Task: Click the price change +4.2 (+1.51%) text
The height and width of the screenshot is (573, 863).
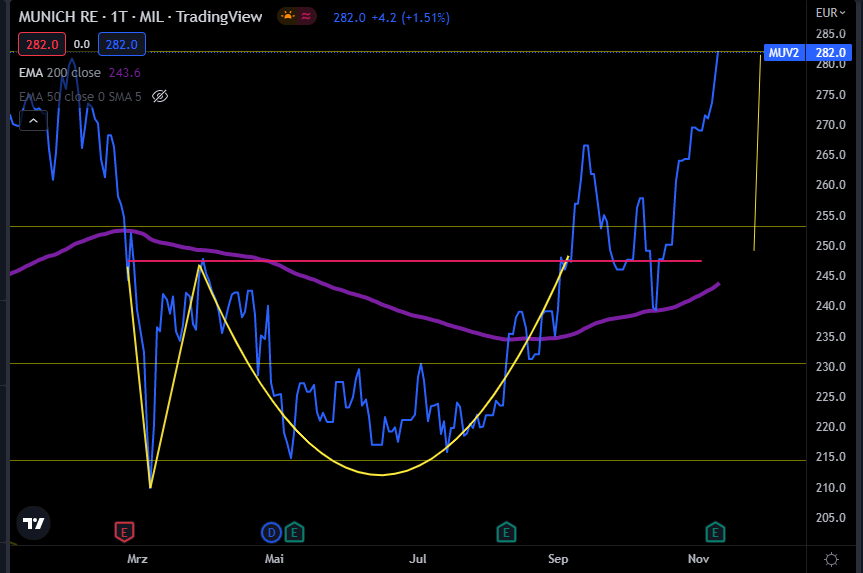Action: pyautogui.click(x=411, y=18)
